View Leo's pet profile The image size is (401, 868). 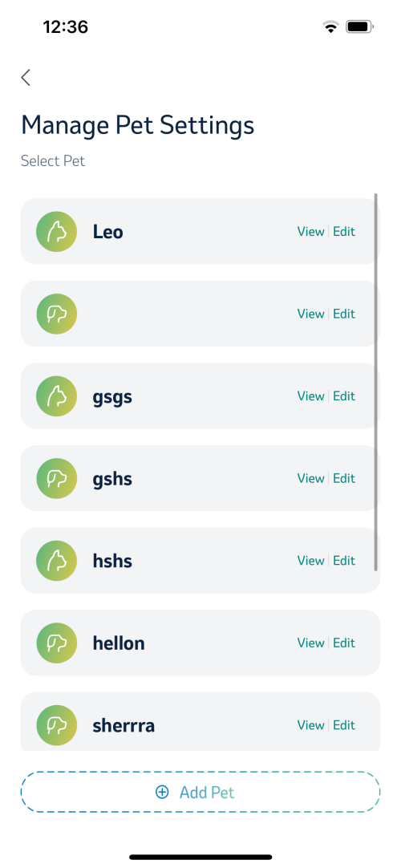(311, 231)
